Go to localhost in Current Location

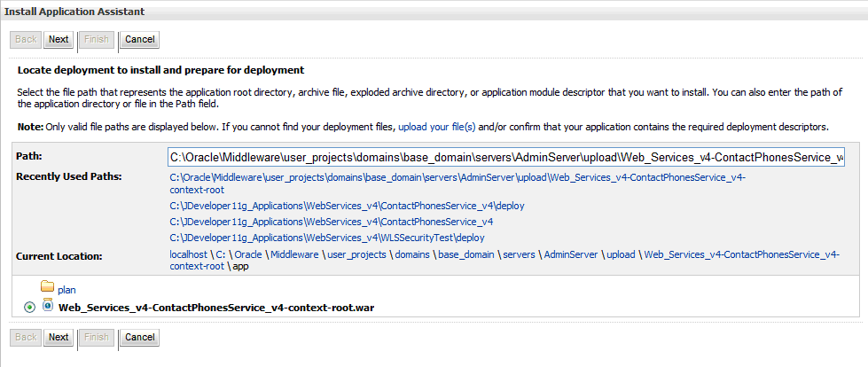188,254
